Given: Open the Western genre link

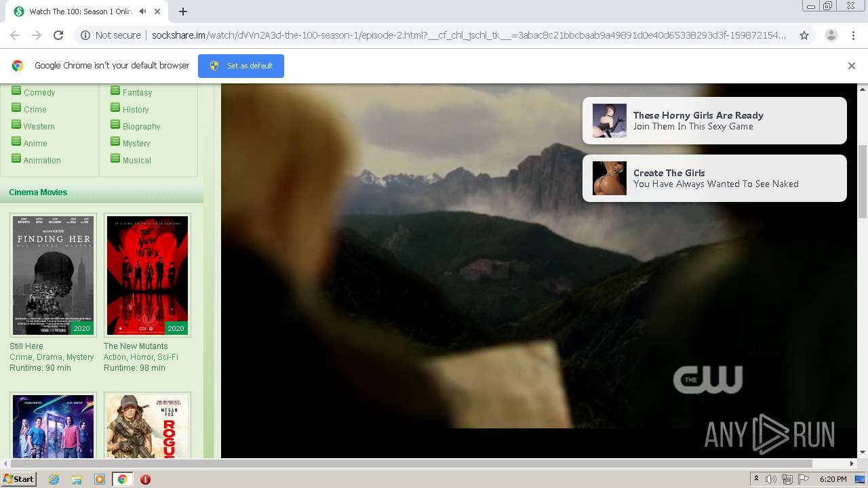Looking at the screenshot, I should [39, 127].
